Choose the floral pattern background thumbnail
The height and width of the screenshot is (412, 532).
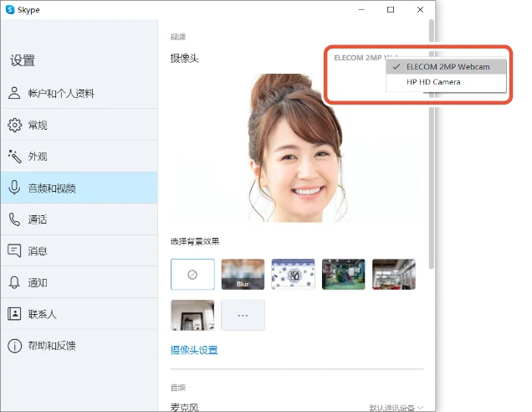(x=293, y=274)
